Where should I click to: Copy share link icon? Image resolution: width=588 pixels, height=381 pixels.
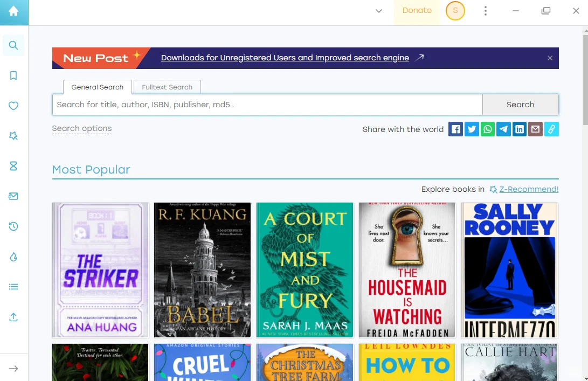(552, 129)
